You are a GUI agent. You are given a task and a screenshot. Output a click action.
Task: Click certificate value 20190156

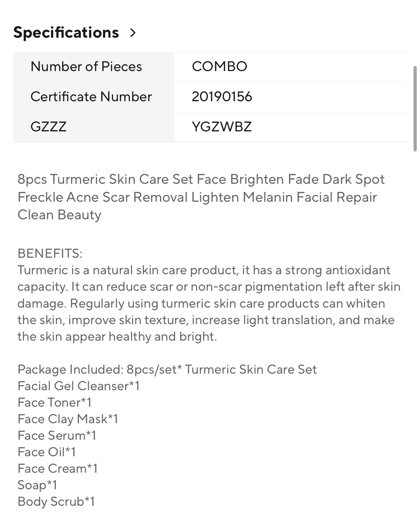pyautogui.click(x=222, y=97)
